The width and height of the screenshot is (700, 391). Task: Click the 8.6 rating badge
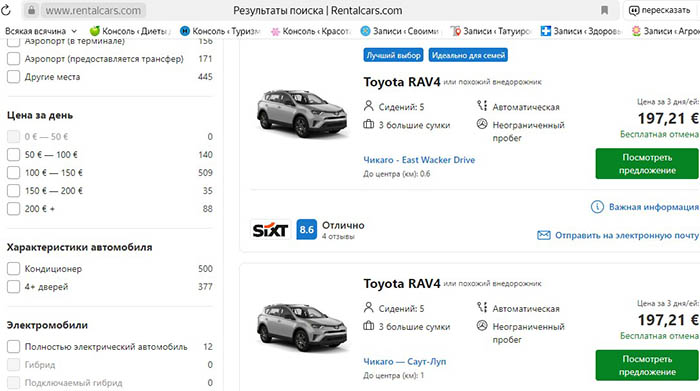point(307,230)
